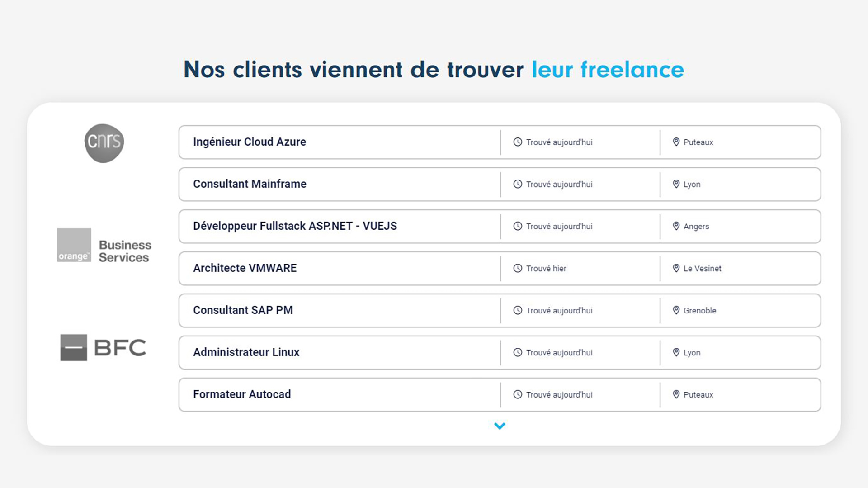Select Développeur Fullstack ASP.NET - VUEJS job
This screenshot has width=868, height=488.
click(x=500, y=226)
